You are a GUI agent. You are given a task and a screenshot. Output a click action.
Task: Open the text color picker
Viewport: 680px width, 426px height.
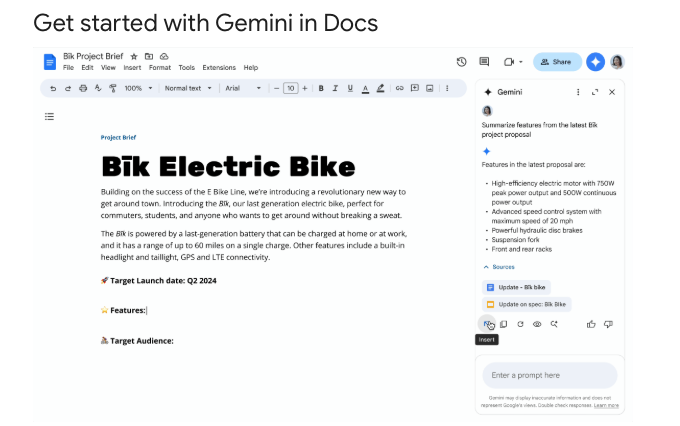pyautogui.click(x=366, y=88)
